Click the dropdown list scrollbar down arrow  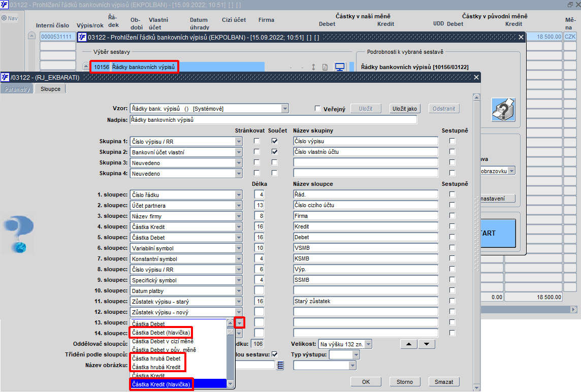click(x=230, y=384)
